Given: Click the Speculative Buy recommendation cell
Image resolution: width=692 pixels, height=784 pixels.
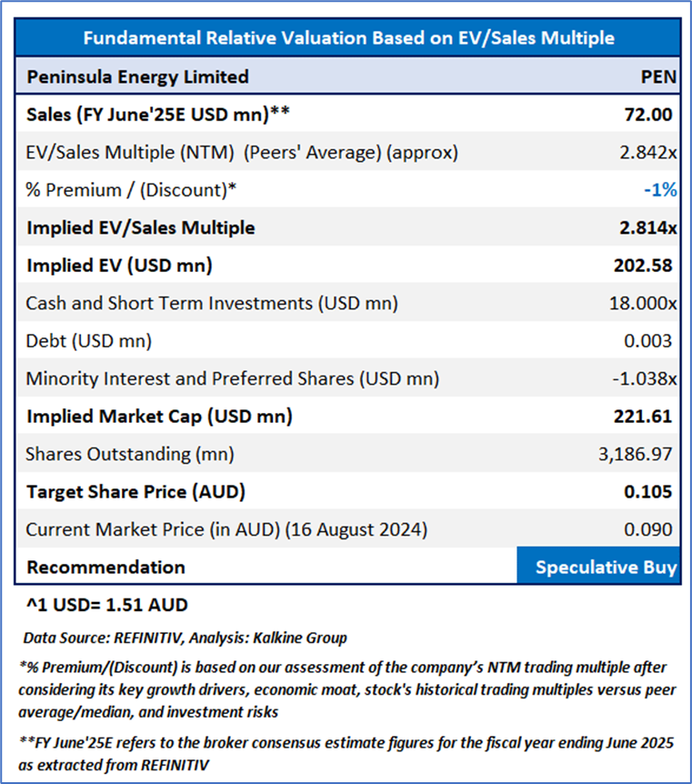Looking at the screenshot, I should 606,568.
